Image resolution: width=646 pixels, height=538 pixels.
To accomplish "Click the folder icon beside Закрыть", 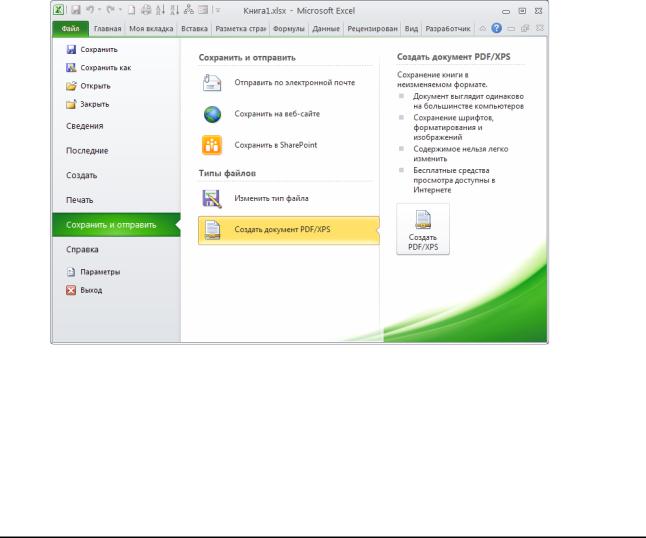I will coord(71,104).
